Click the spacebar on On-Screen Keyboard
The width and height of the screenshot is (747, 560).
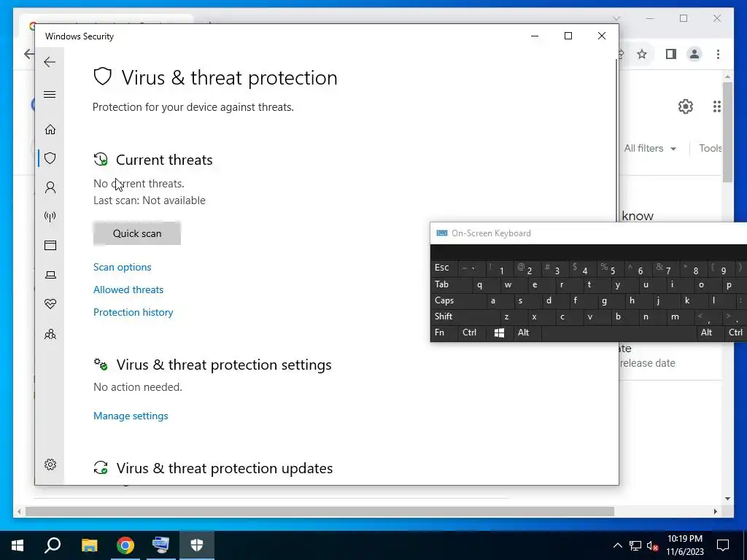point(618,332)
